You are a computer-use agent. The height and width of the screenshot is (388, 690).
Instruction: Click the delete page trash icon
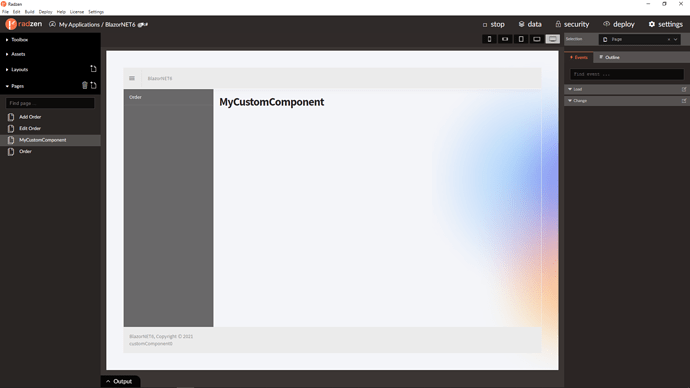tap(84, 85)
